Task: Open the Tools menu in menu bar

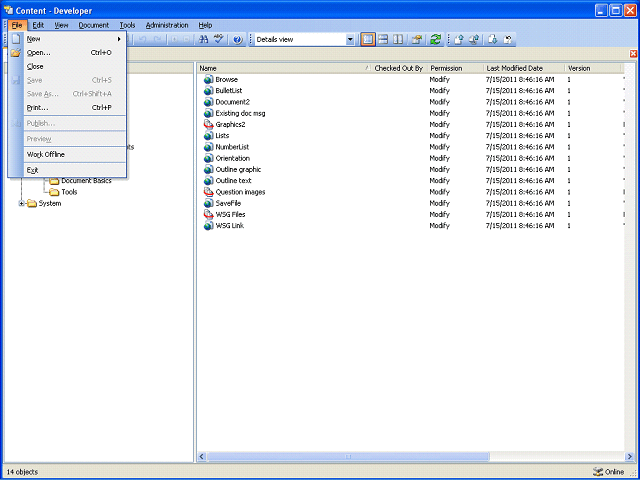Action: [127, 25]
